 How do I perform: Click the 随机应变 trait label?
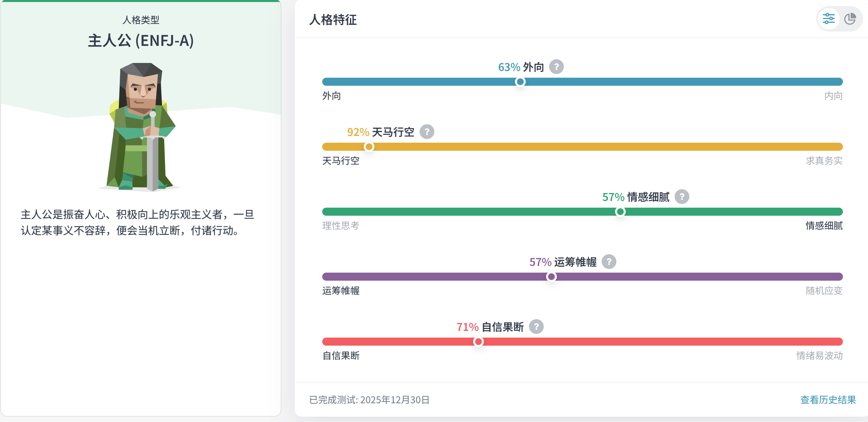click(x=824, y=291)
